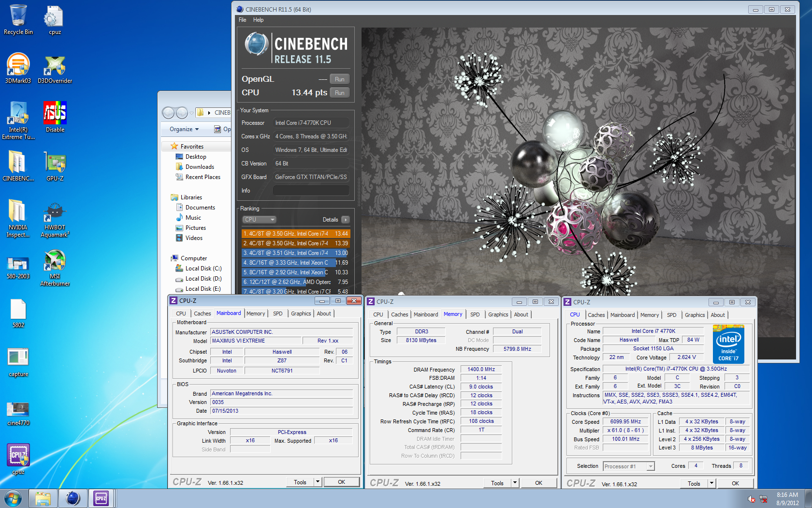Click the volume muted tray icon

point(752,499)
